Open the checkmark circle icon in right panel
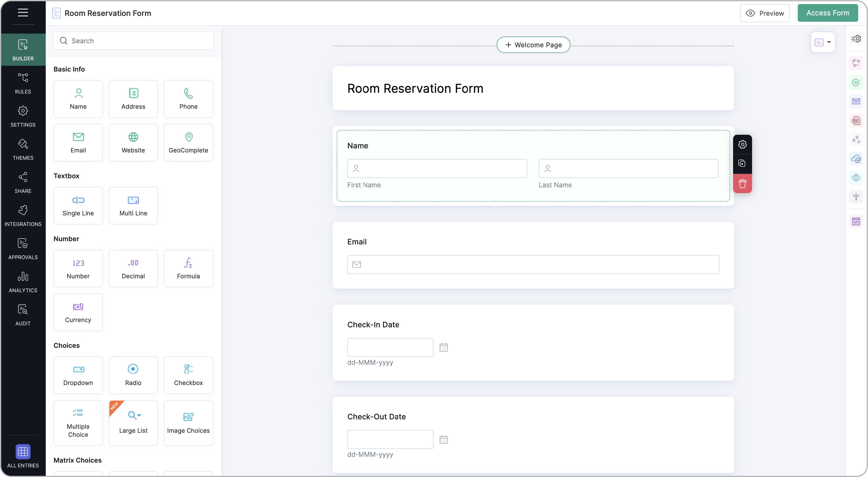The width and height of the screenshot is (868, 477). click(x=856, y=82)
